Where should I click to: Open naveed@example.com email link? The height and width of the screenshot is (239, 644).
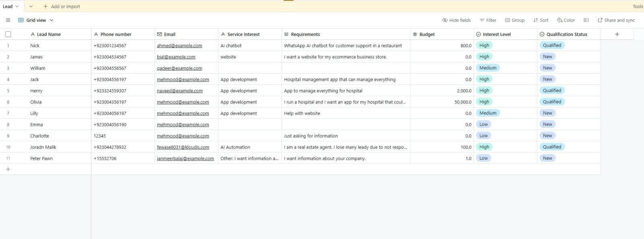pyautogui.click(x=180, y=91)
